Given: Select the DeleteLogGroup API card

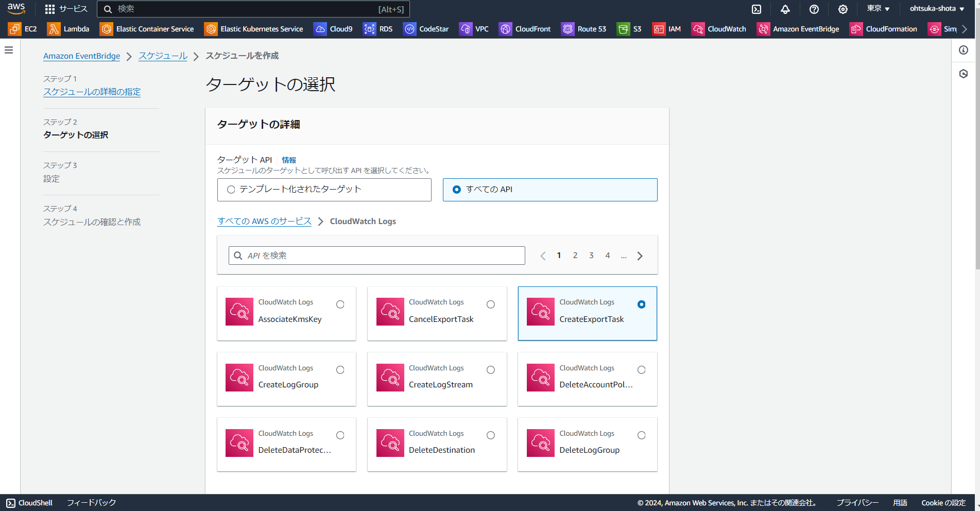Looking at the screenshot, I should coord(588,444).
